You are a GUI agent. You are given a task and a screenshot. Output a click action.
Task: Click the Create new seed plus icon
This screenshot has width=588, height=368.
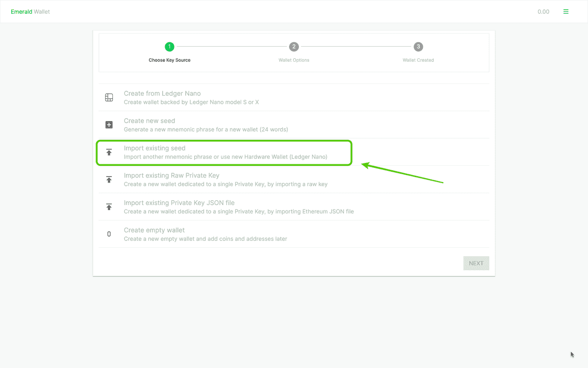109,125
